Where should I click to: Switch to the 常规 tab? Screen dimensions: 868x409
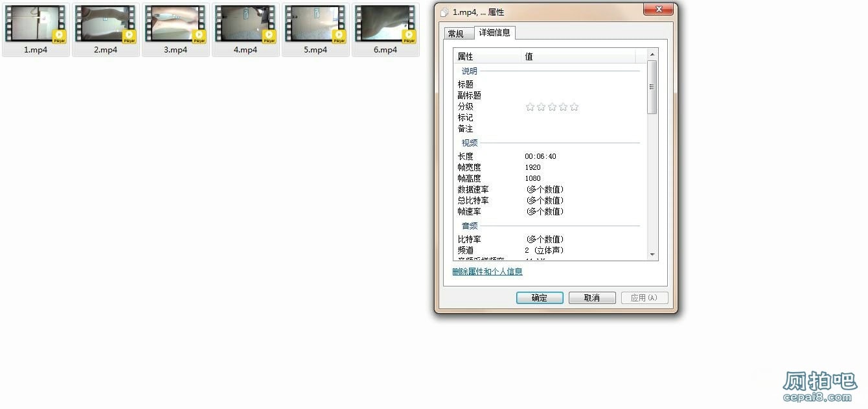coord(456,34)
